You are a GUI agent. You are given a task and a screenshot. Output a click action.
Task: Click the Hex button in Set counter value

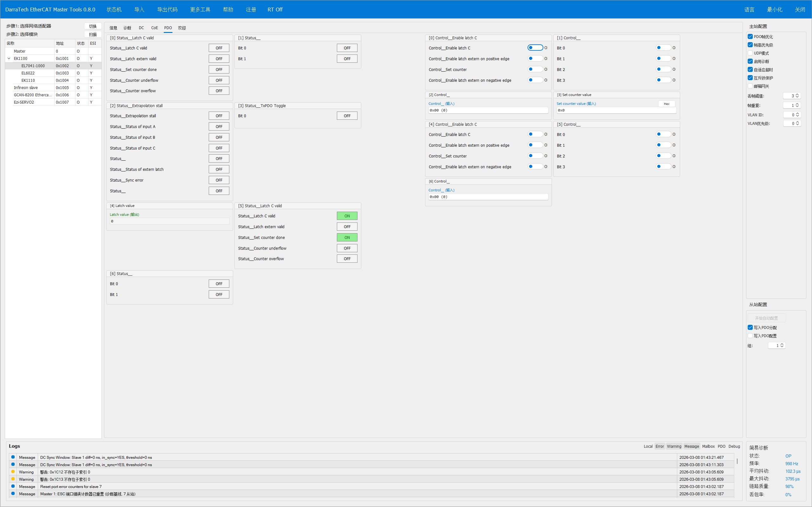[x=666, y=104]
